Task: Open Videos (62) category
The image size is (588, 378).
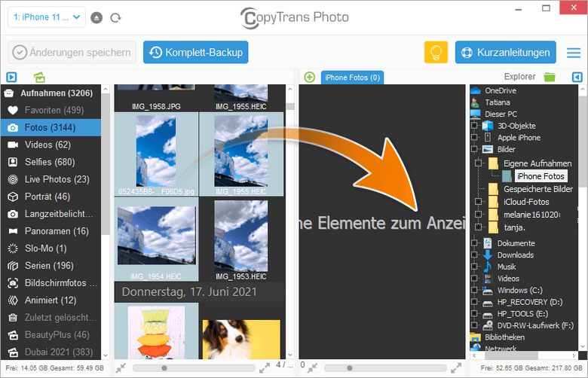Action: pos(51,145)
